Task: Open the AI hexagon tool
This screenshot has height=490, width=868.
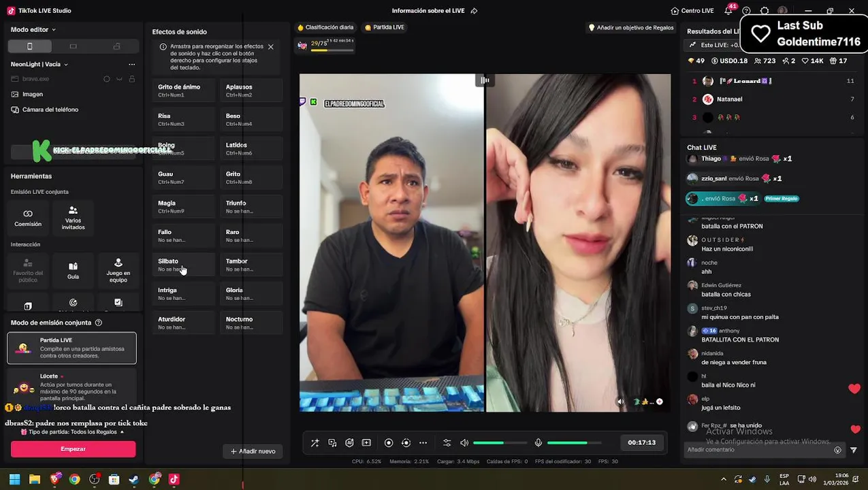Action: (349, 442)
